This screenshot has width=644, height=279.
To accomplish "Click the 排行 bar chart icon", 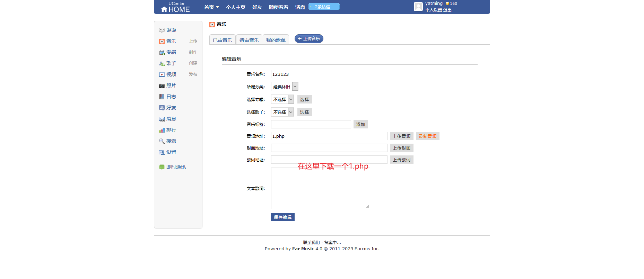I will tap(162, 130).
